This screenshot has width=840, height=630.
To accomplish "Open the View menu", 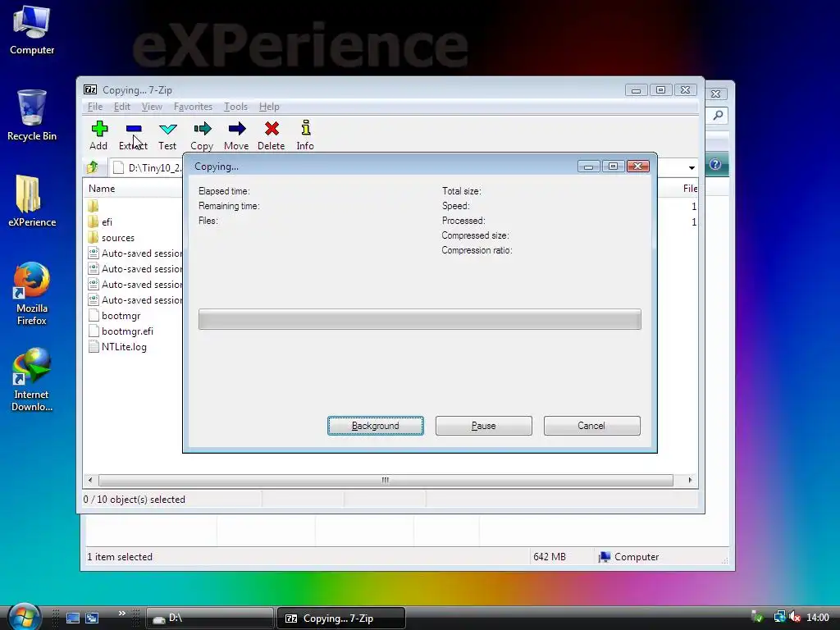I will coord(152,107).
